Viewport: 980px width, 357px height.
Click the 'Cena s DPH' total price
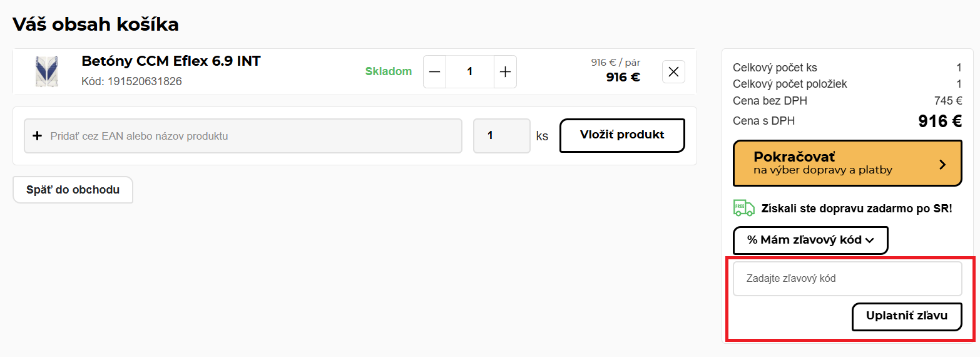pos(939,122)
